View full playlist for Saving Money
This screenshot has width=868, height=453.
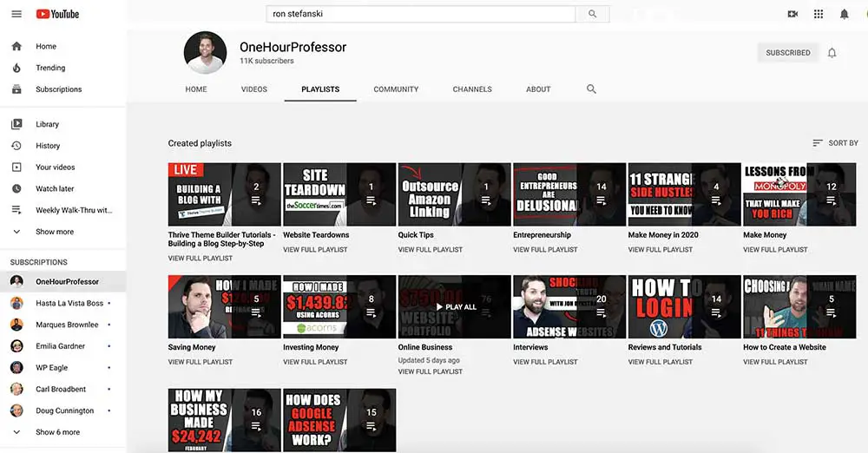[x=201, y=362]
